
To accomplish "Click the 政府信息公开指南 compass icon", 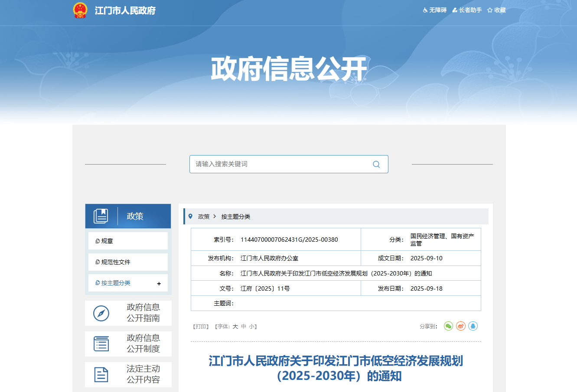I will tap(101, 313).
